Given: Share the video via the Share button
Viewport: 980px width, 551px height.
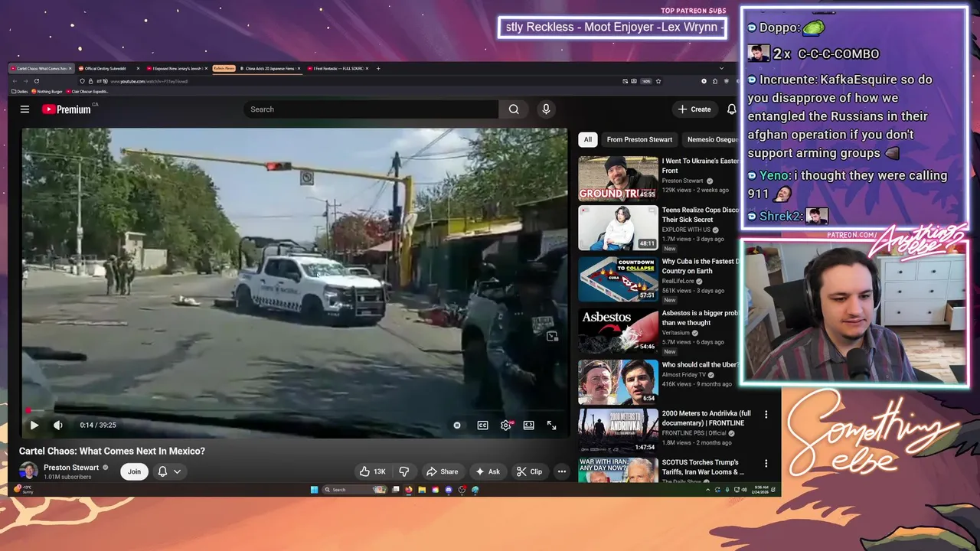Looking at the screenshot, I should (x=442, y=471).
